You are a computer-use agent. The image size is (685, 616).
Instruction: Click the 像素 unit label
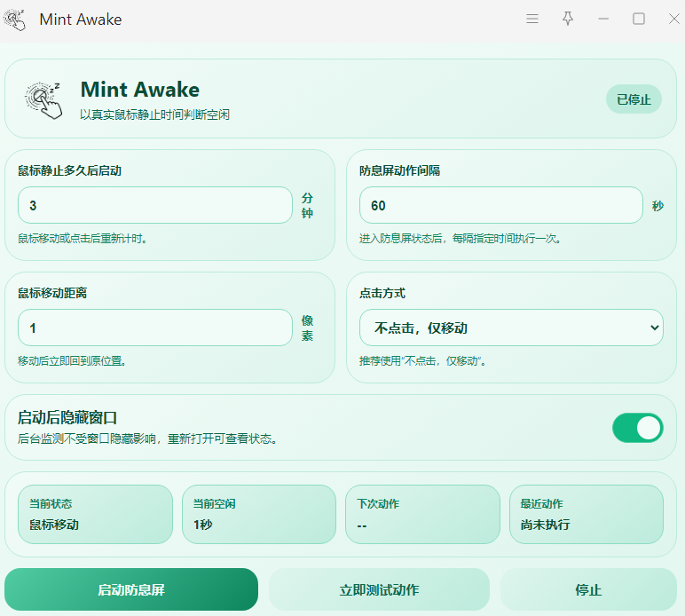pos(307,328)
